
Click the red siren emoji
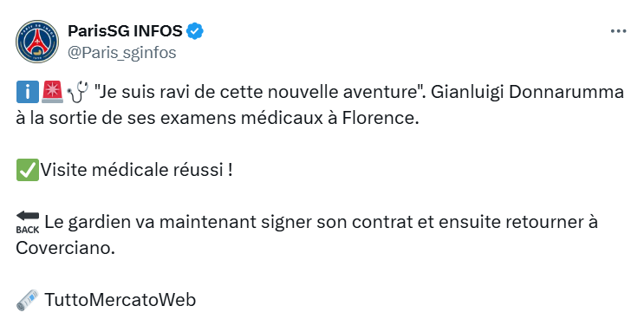coord(52,92)
